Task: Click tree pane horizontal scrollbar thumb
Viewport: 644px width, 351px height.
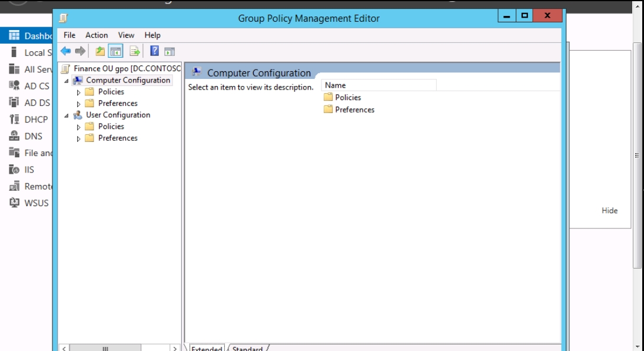Action: click(105, 348)
